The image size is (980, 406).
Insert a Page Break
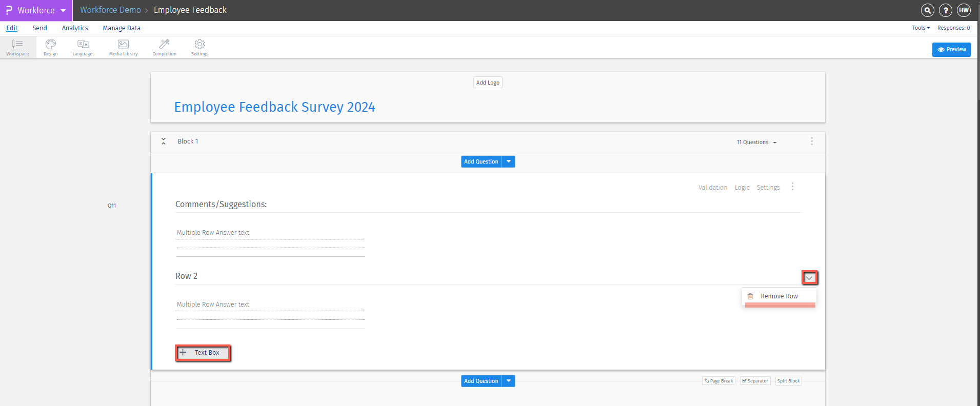point(718,381)
